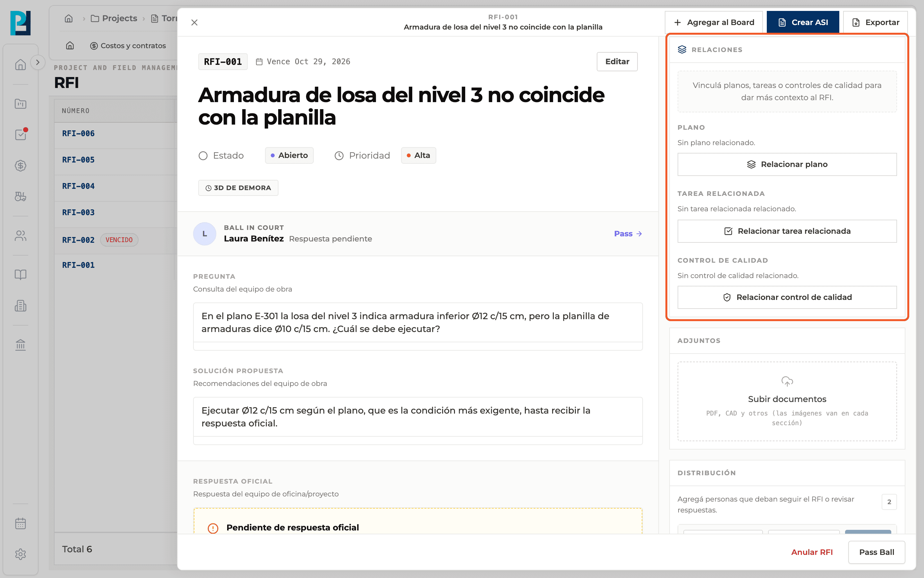924x578 pixels.
Task: Open the tasks checklist icon with the red notification dot
Action: tap(20, 135)
